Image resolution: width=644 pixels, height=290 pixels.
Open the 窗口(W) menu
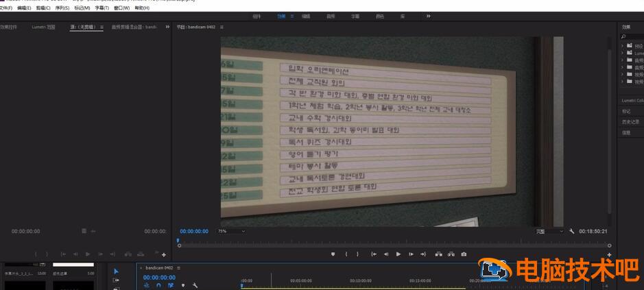click(x=121, y=8)
